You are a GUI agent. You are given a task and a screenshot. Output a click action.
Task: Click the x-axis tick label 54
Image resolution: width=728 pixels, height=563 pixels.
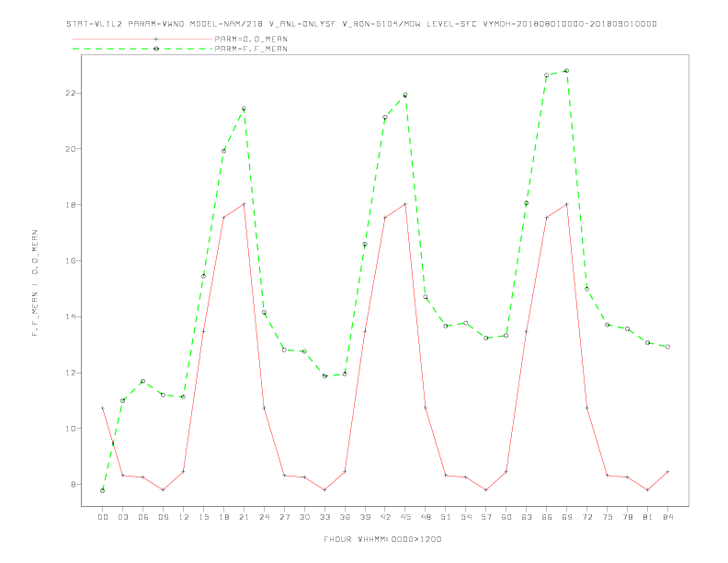[466, 517]
